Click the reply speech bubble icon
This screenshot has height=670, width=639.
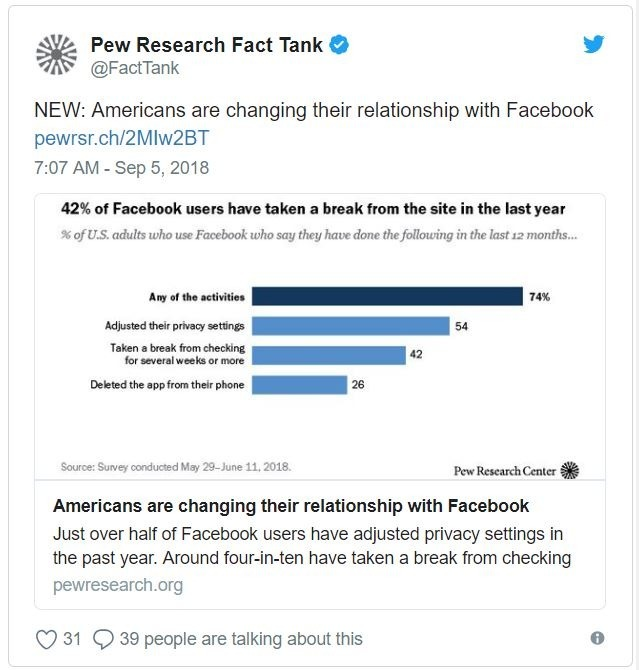coord(103,639)
